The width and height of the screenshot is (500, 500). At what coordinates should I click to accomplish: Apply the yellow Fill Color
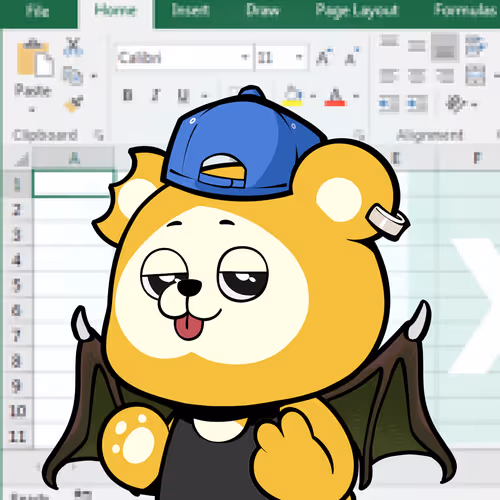[292, 96]
